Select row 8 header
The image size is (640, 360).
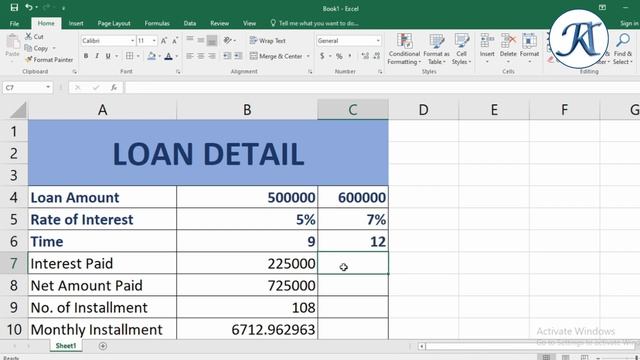pos(14,285)
